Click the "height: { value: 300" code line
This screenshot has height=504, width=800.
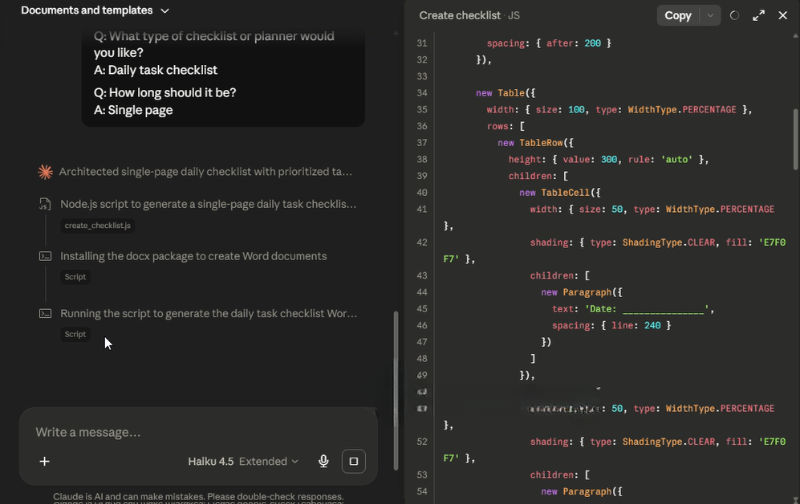(x=608, y=159)
